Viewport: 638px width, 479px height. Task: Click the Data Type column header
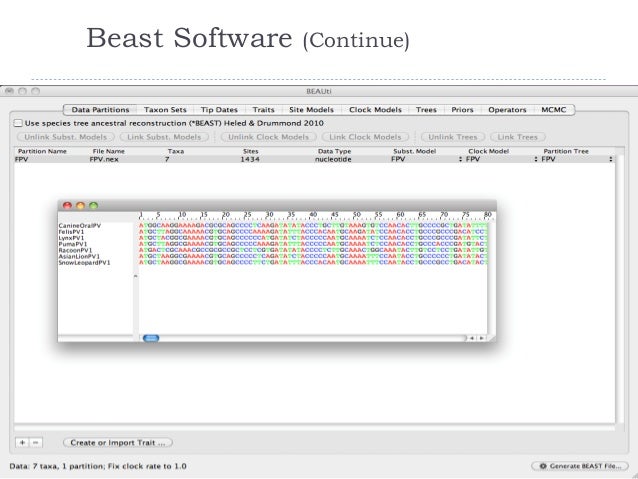[x=334, y=151]
